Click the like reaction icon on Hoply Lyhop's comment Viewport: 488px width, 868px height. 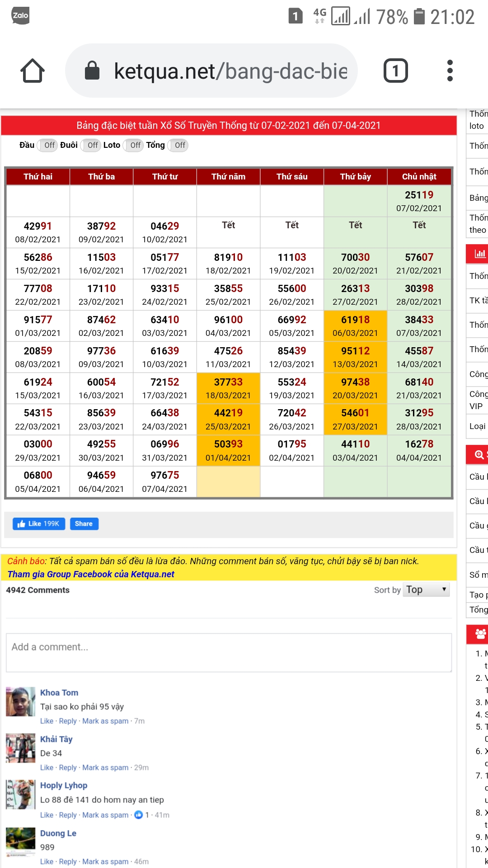[x=139, y=815]
